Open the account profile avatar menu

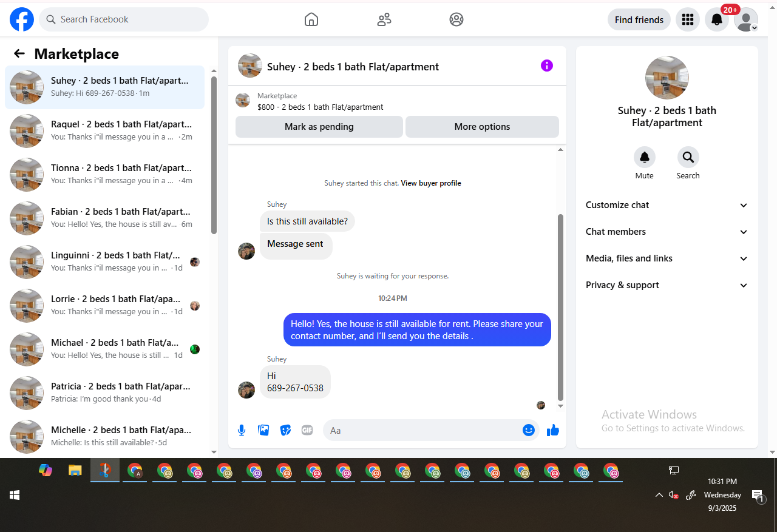(x=746, y=19)
